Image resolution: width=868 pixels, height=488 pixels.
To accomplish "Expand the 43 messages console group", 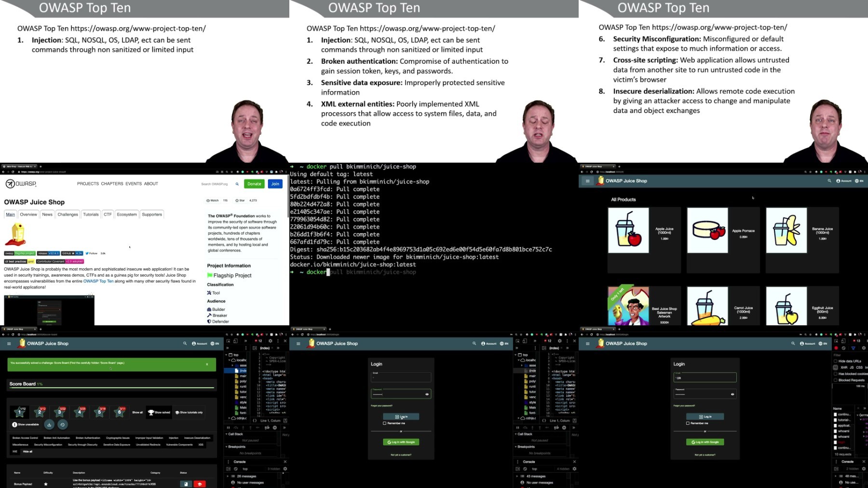I will (x=517, y=476).
